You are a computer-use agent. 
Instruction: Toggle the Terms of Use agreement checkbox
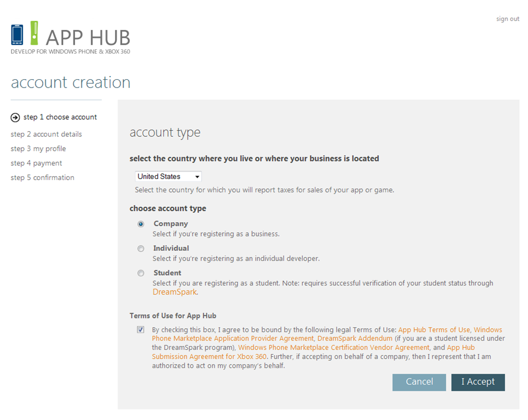coord(140,329)
